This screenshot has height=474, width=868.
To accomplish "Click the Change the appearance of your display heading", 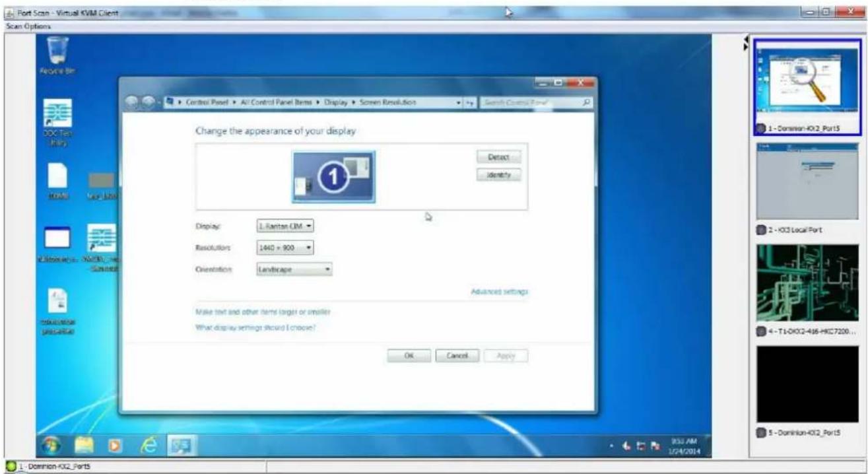I will pyautogui.click(x=275, y=131).
